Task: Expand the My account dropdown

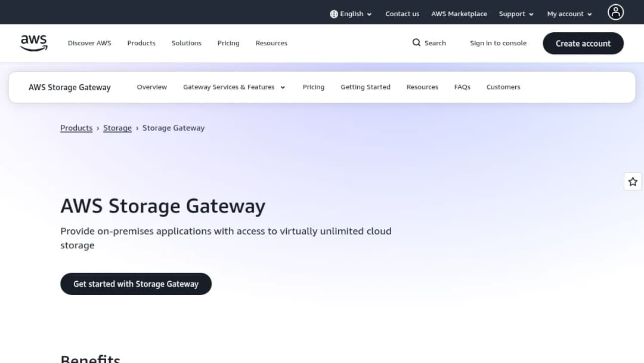Action: point(569,14)
